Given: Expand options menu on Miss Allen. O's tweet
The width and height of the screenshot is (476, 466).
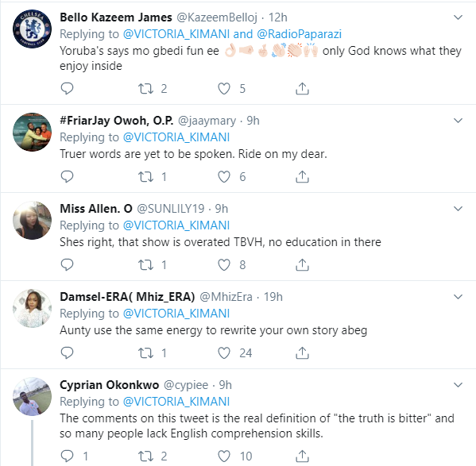Looking at the screenshot, I should (458, 209).
